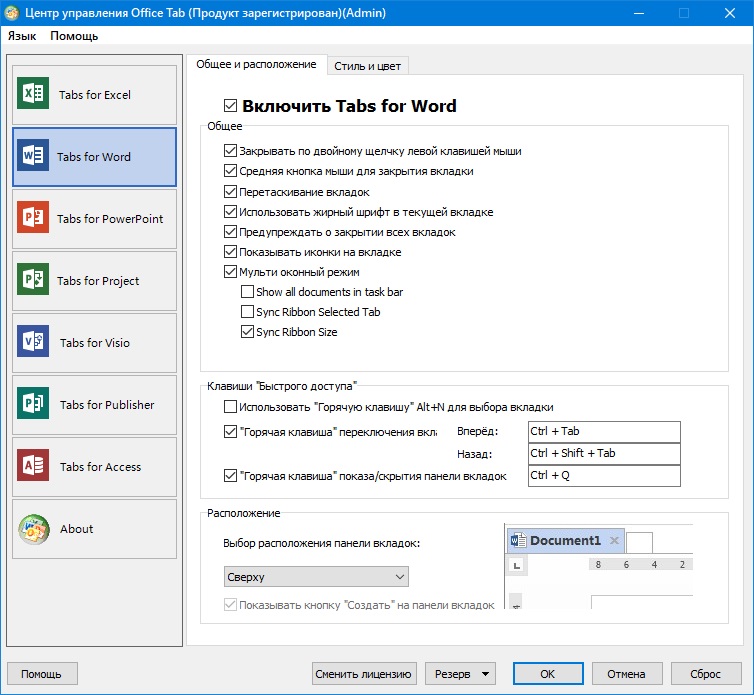Open the Язык menu
Viewport: 754px width, 695px height.
point(22,35)
